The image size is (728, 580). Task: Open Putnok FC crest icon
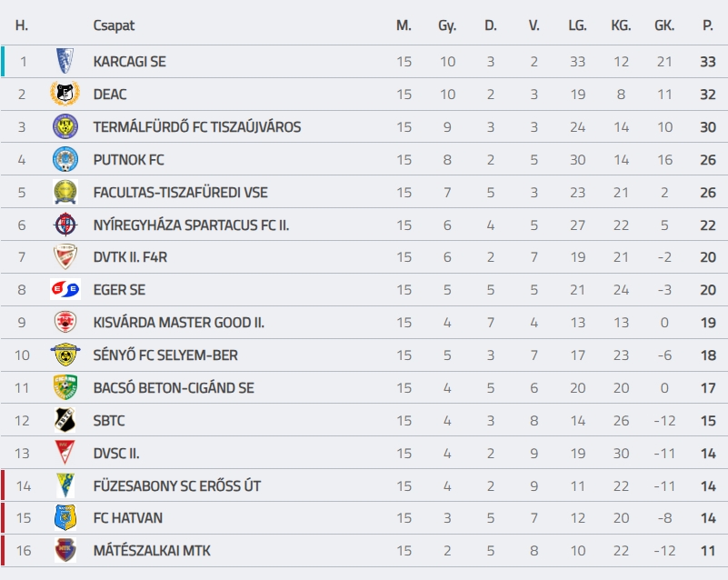(x=65, y=159)
